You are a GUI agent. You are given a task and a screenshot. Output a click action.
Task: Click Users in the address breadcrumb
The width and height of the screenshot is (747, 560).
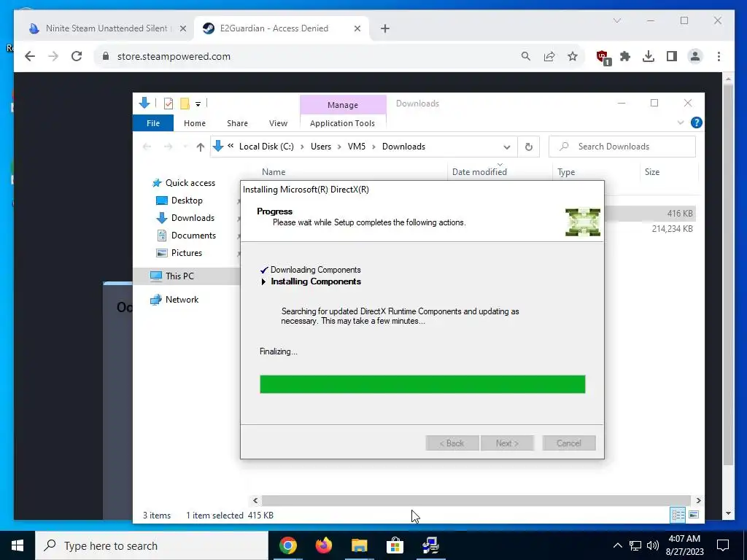pyautogui.click(x=321, y=147)
